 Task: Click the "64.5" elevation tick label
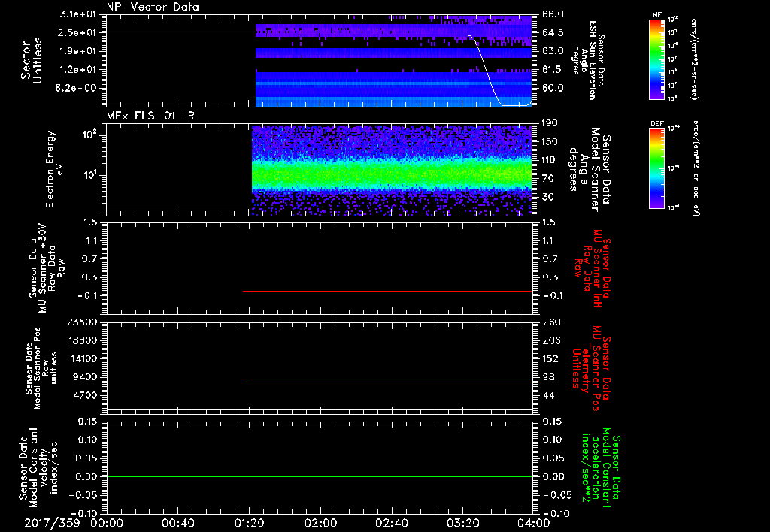553,32
